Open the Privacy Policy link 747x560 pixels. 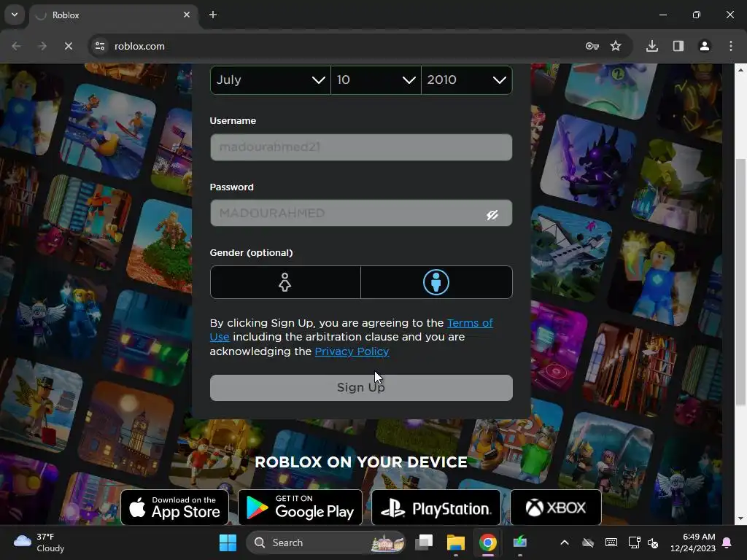[352, 351]
